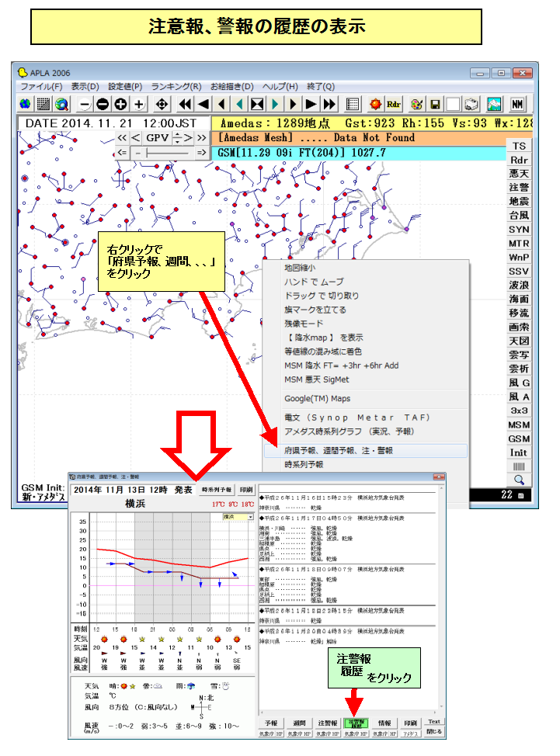Click the yellow Rdr radar toolbar icon
Screen dimensions: 560x756
point(394,104)
